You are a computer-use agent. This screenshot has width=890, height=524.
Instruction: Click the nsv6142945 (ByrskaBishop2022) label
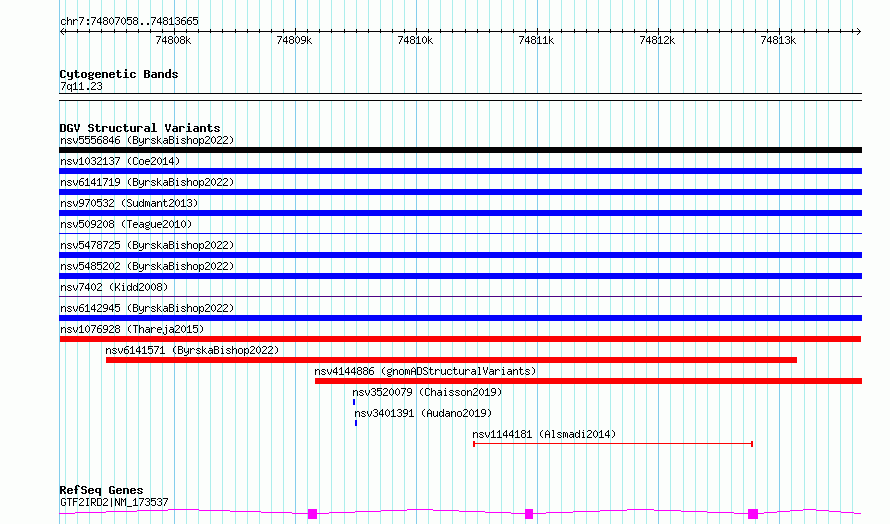click(x=147, y=308)
